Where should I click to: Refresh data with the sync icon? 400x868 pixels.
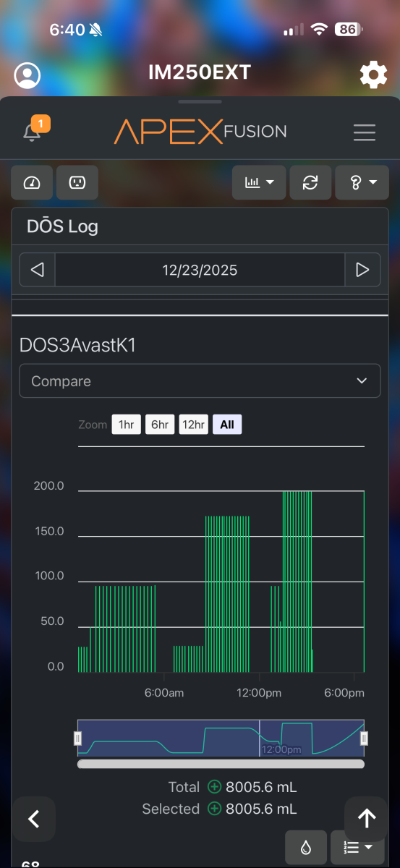(310, 182)
